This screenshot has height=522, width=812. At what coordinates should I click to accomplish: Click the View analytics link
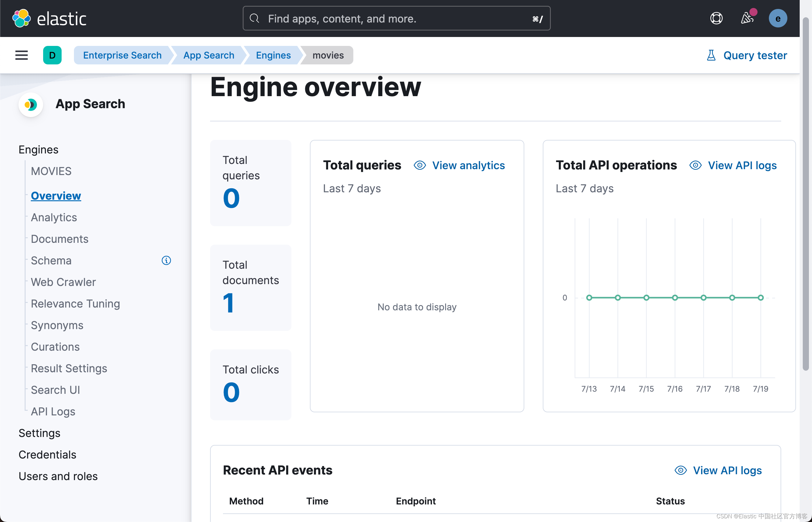pos(469,165)
